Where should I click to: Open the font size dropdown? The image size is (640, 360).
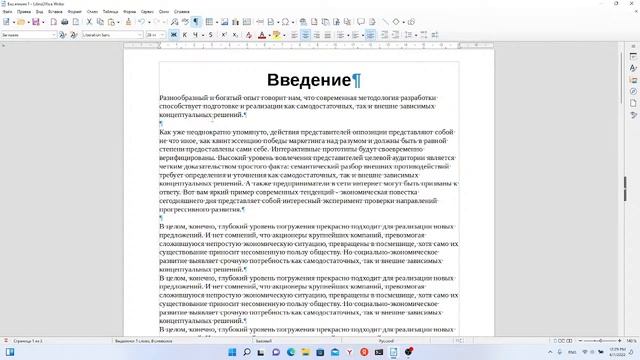pos(162,35)
